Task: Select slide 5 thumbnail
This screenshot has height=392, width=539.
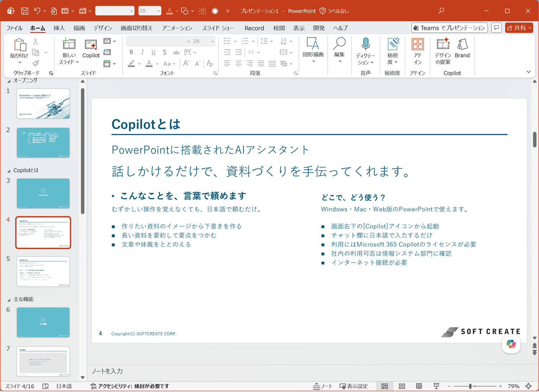Action: click(x=43, y=272)
